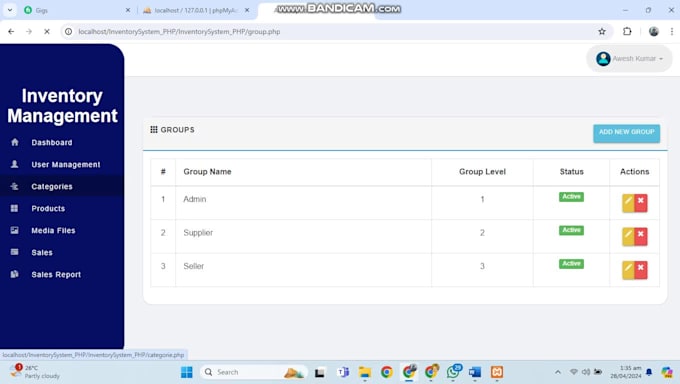Open the taskbar clock and date
680x384 pixels.
pyautogui.click(x=625, y=372)
